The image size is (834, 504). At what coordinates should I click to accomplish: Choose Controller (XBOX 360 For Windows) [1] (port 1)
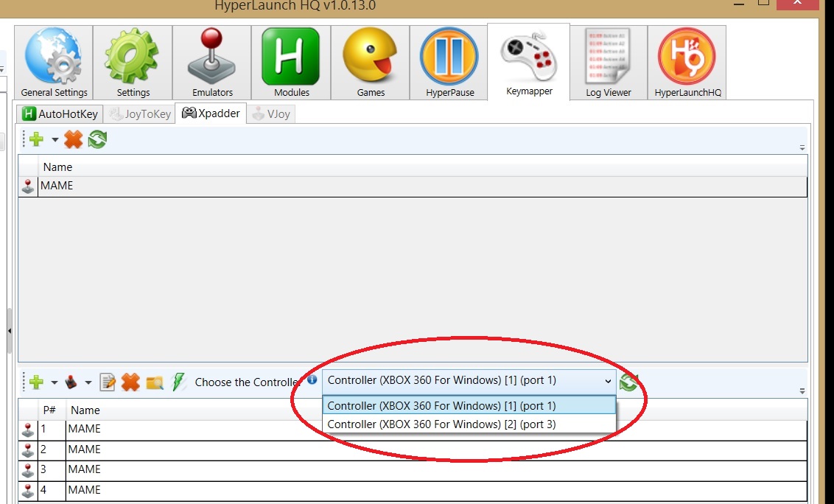click(x=469, y=405)
